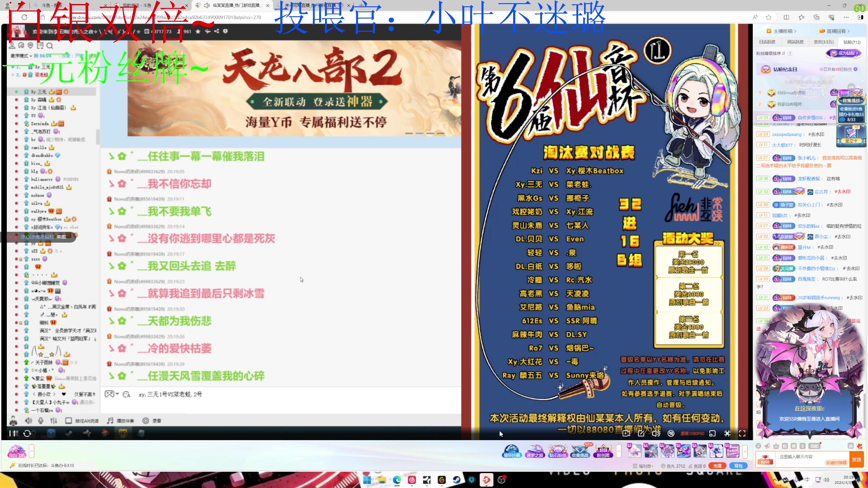This screenshot has height=488, width=868.
Task: Switch to the 仙某某直播 browser tab
Action: [x=232, y=5]
